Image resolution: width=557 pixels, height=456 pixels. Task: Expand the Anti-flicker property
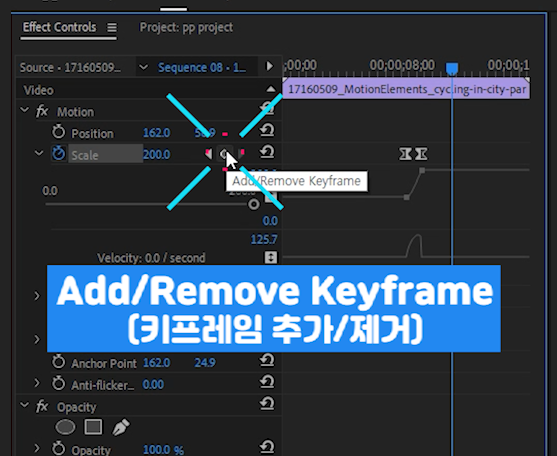pos(37,383)
